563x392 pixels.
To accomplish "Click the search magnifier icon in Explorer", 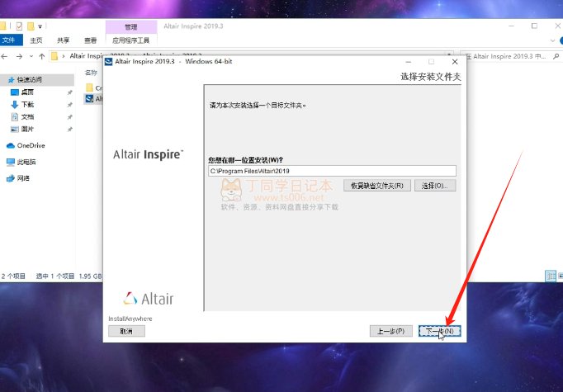I will coord(556,56).
